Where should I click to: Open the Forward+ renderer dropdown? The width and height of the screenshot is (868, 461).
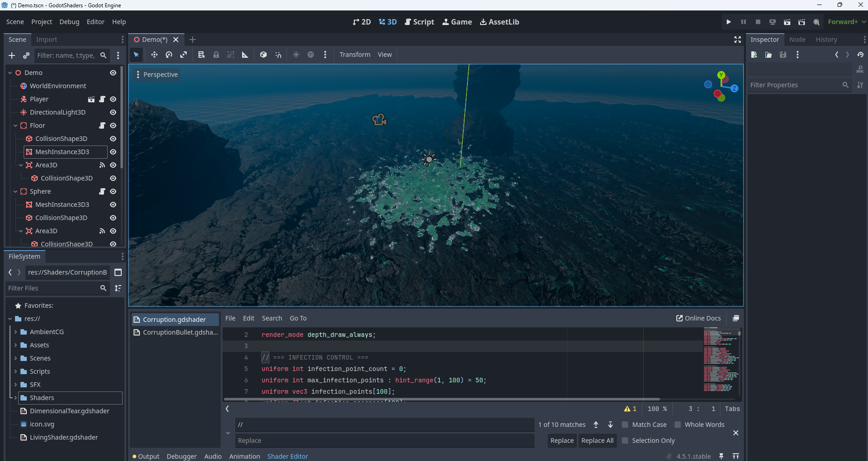click(x=846, y=22)
